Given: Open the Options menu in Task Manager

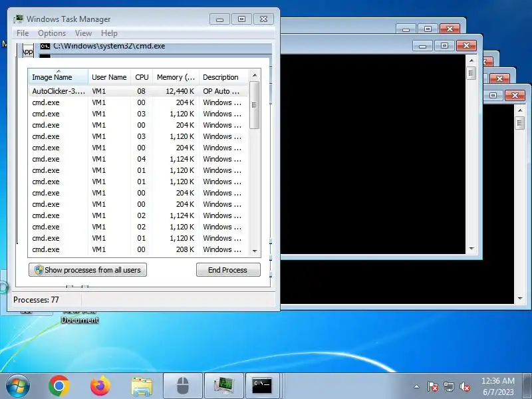Looking at the screenshot, I should click(x=52, y=33).
